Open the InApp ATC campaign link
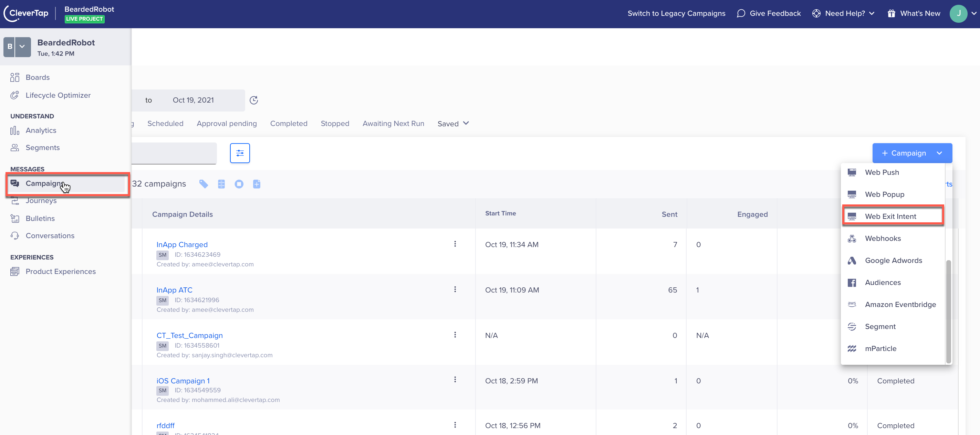Viewport: 980px width, 435px height. [x=174, y=290]
